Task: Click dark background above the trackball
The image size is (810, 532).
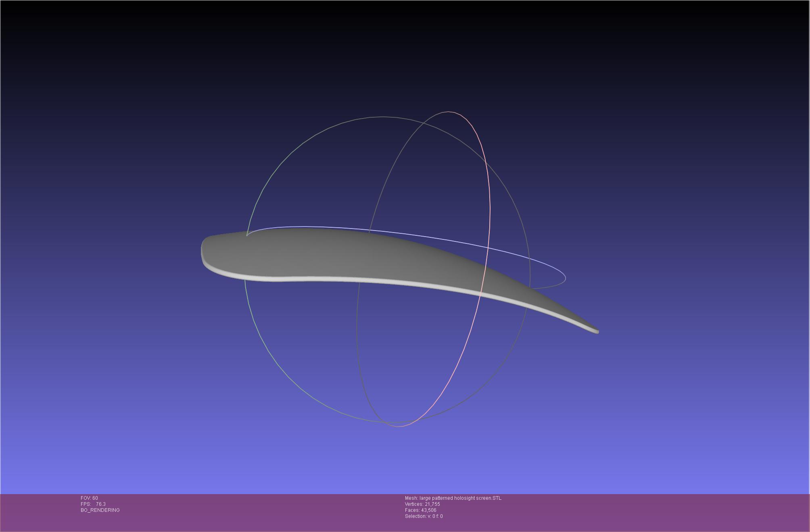Action: tap(403, 60)
